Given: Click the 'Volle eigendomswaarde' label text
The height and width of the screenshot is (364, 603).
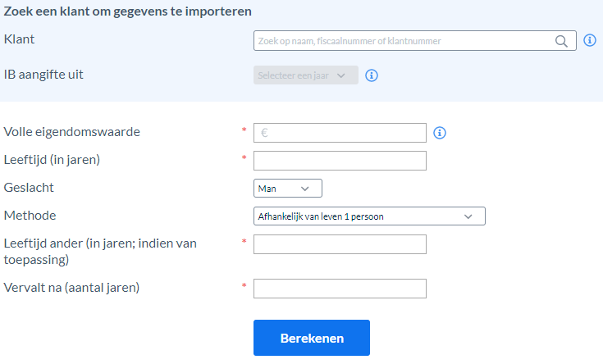Looking at the screenshot, I should [x=72, y=132].
